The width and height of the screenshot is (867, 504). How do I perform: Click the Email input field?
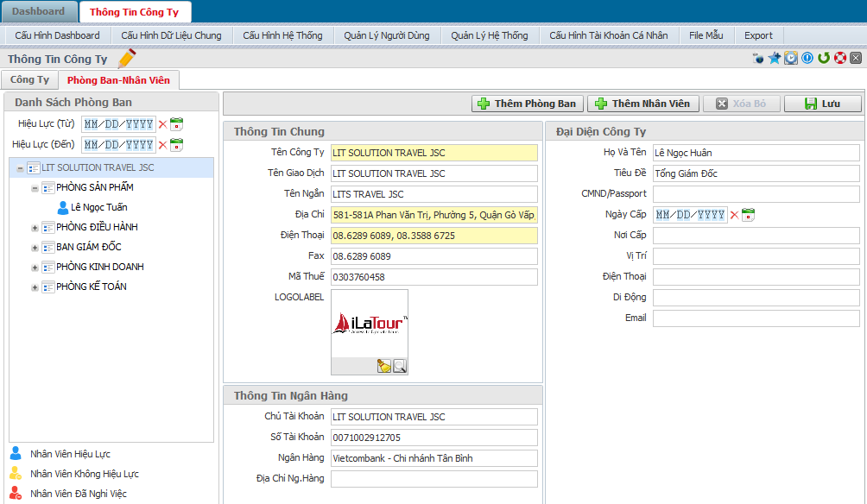(x=756, y=318)
